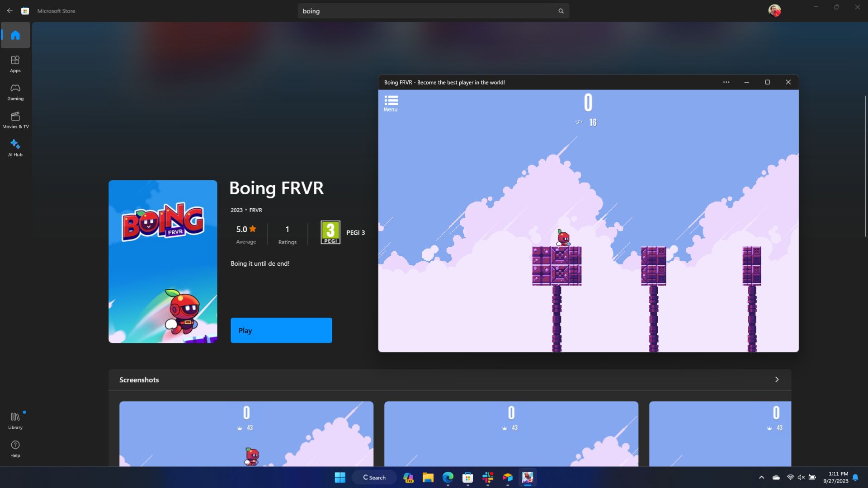Viewport: 868px width, 488px height.
Task: Open the third screenshot thumbnail
Action: point(720,434)
